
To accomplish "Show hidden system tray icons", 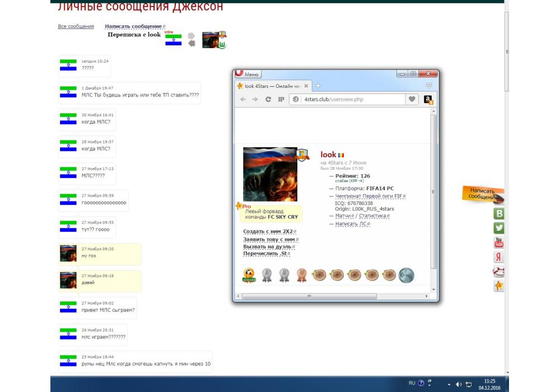I will pyautogui.click(x=449, y=384).
